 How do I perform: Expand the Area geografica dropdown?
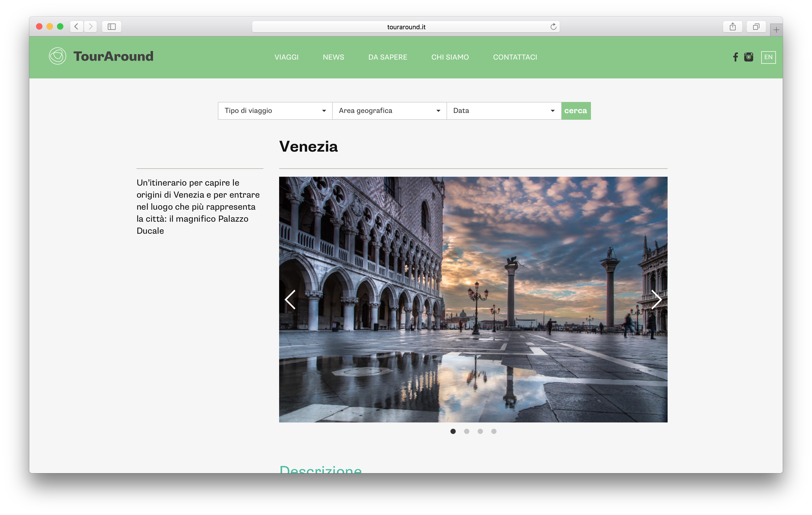coord(390,111)
